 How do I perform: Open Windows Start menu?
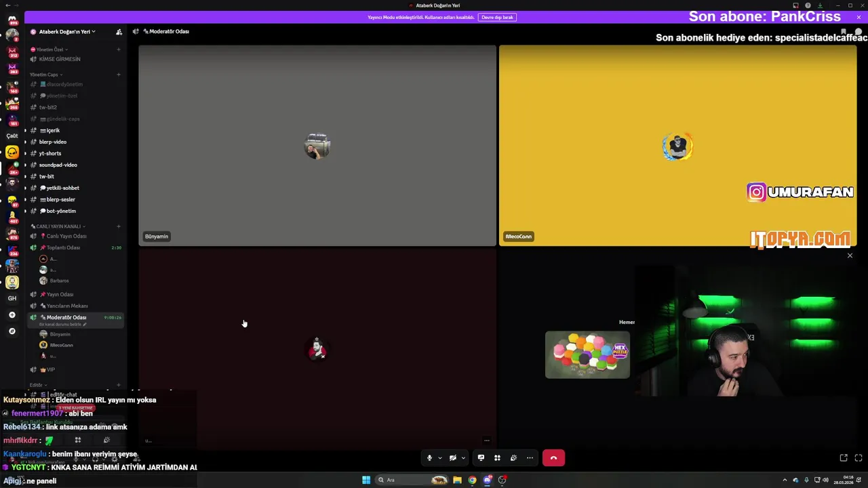366,480
